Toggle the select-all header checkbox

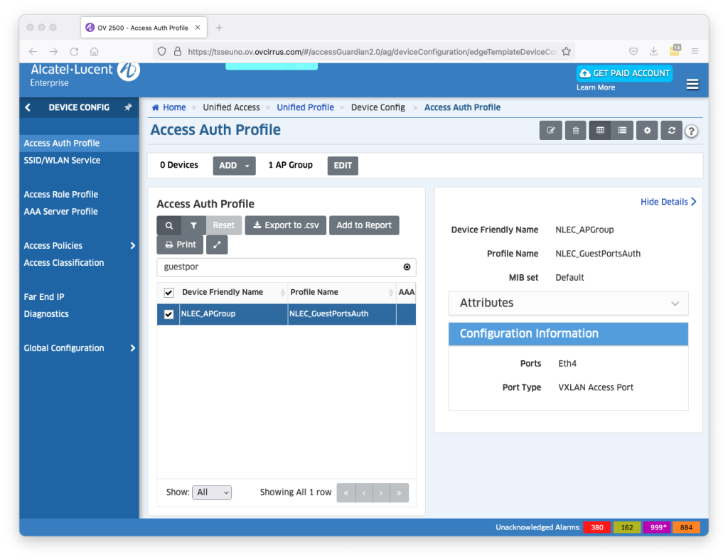click(x=168, y=293)
